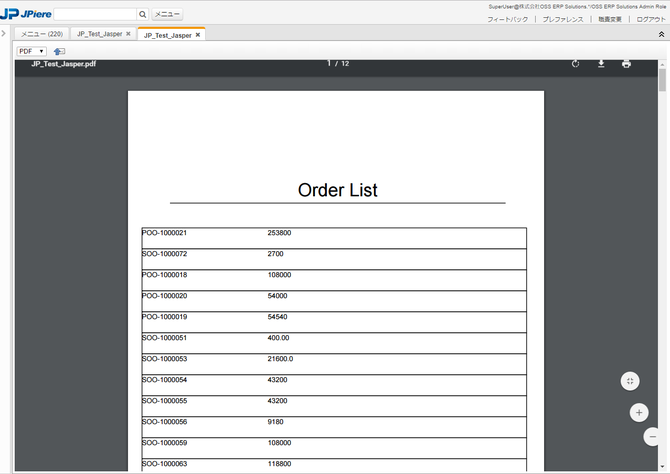Select order SOO-1000059 text
This screenshot has height=474, width=670.
tap(165, 442)
